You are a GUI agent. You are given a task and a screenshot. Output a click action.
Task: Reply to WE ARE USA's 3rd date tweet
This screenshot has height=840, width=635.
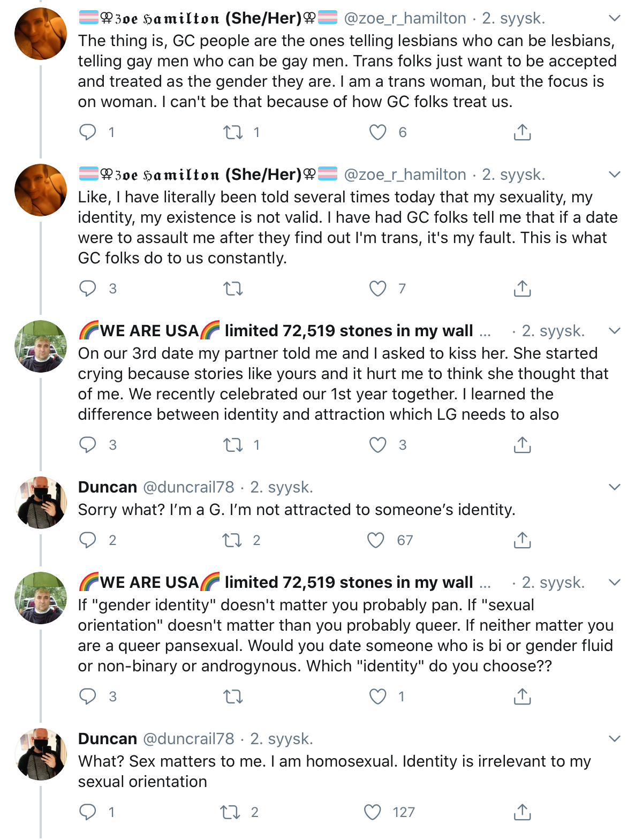coord(87,444)
